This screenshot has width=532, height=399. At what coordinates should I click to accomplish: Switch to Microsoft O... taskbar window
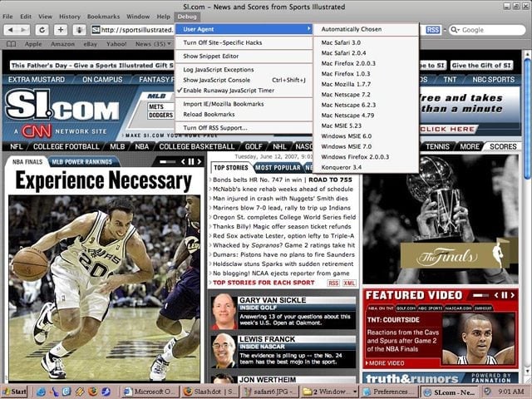click(150, 392)
